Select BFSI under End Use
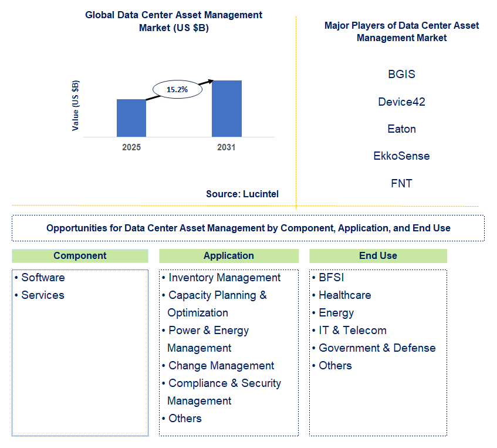 pyautogui.click(x=331, y=278)
